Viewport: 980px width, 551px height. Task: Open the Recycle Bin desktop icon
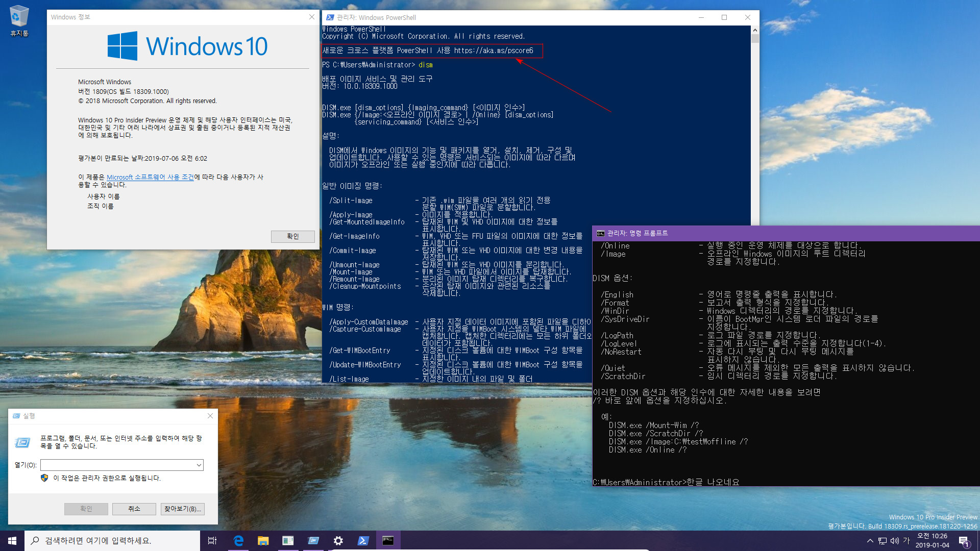tap(19, 21)
